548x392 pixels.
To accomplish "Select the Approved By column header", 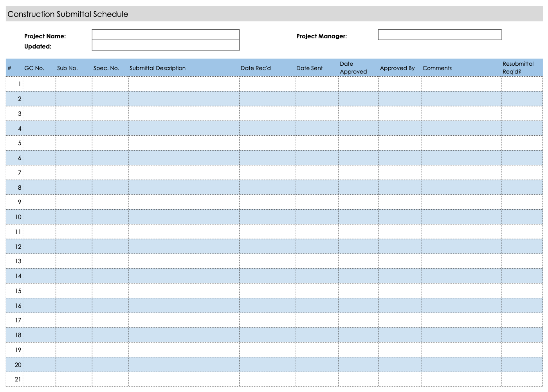I will pos(397,68).
